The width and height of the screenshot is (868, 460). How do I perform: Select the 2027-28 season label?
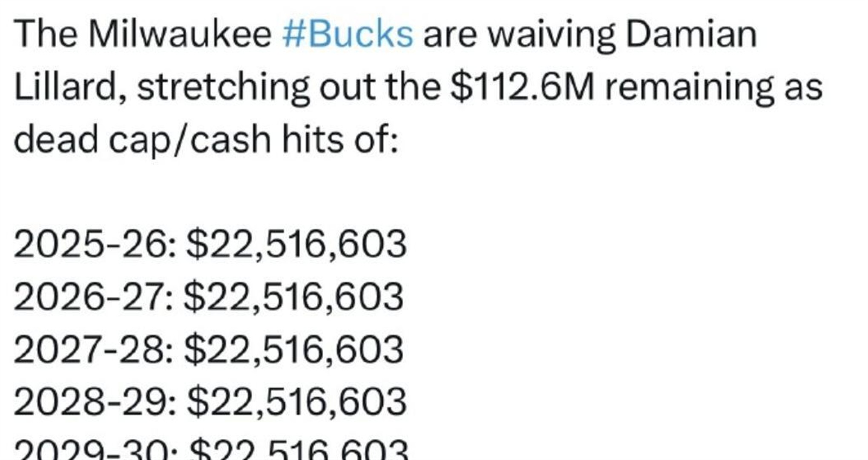pos(93,350)
